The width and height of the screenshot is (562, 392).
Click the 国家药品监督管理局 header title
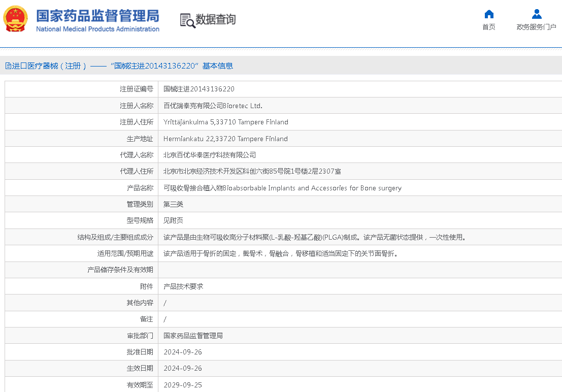point(97,16)
